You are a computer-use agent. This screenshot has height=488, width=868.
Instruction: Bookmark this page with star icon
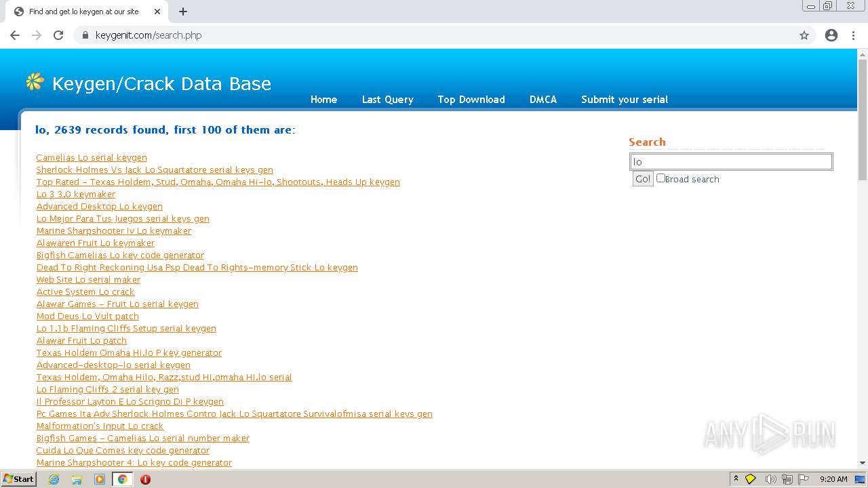click(804, 35)
